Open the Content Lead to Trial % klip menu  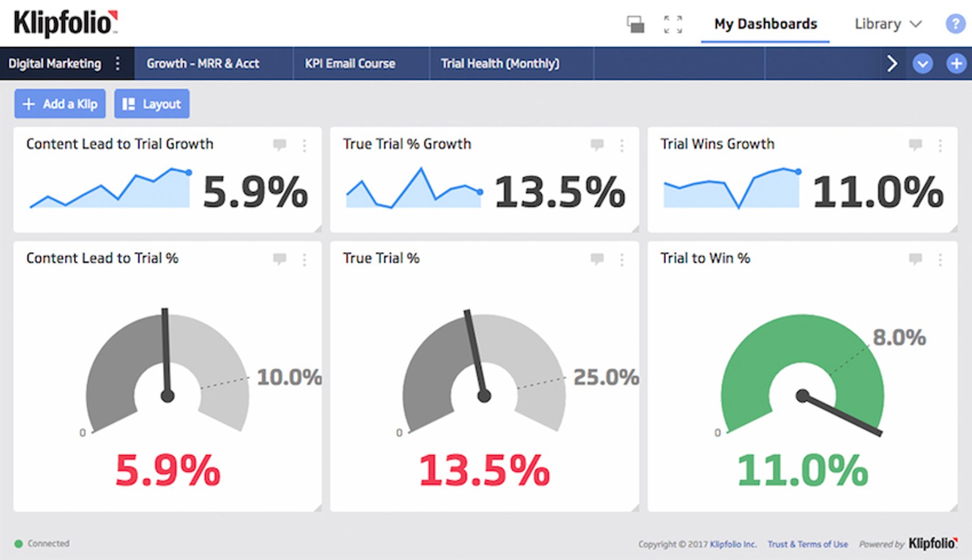305,259
